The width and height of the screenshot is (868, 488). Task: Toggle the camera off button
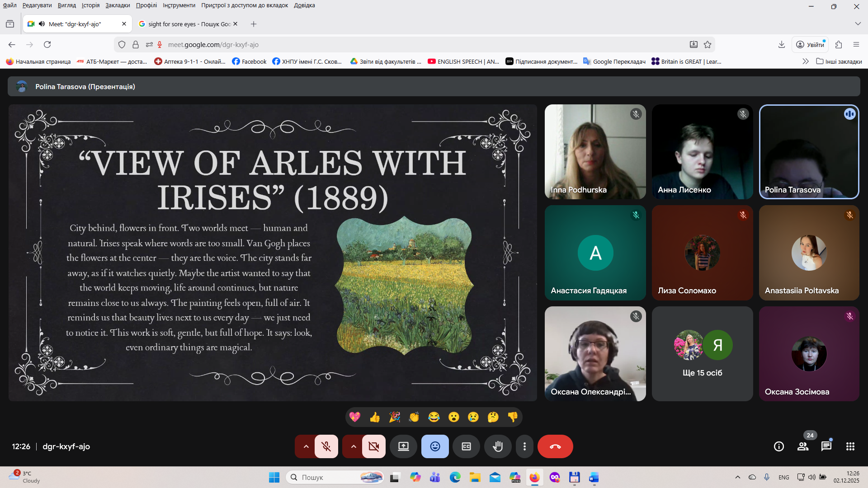pyautogui.click(x=374, y=446)
